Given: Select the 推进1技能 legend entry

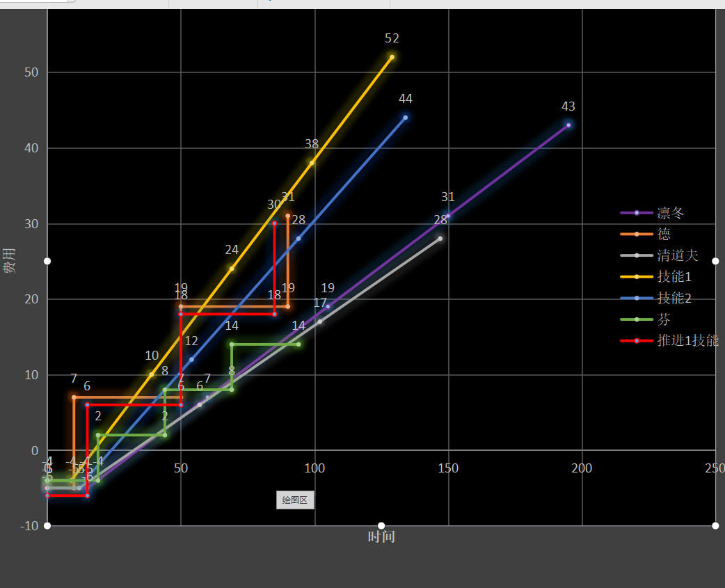Looking at the screenshot, I should coord(669,341).
